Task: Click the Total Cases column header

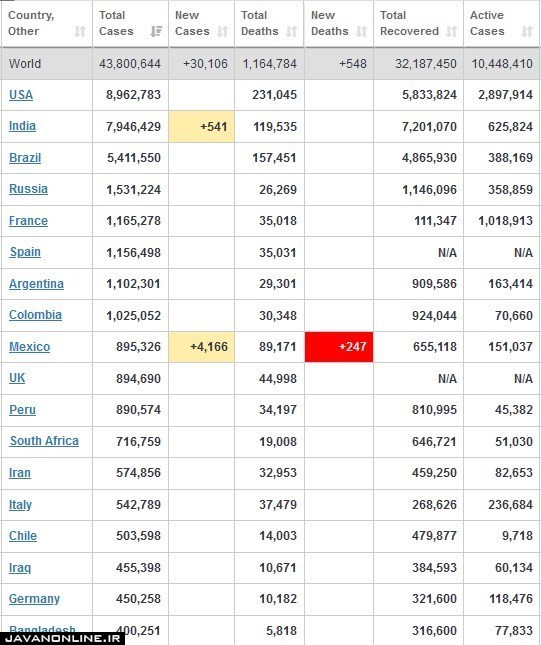Action: (130, 23)
